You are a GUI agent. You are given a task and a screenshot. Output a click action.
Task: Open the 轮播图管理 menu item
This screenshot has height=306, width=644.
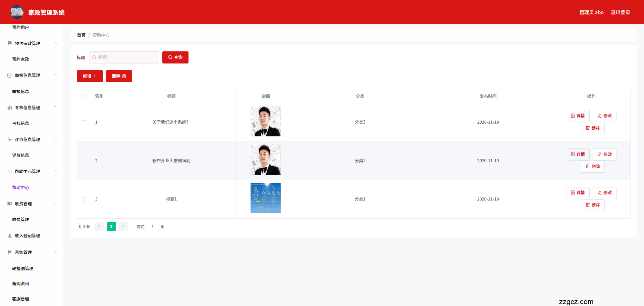[x=23, y=268]
